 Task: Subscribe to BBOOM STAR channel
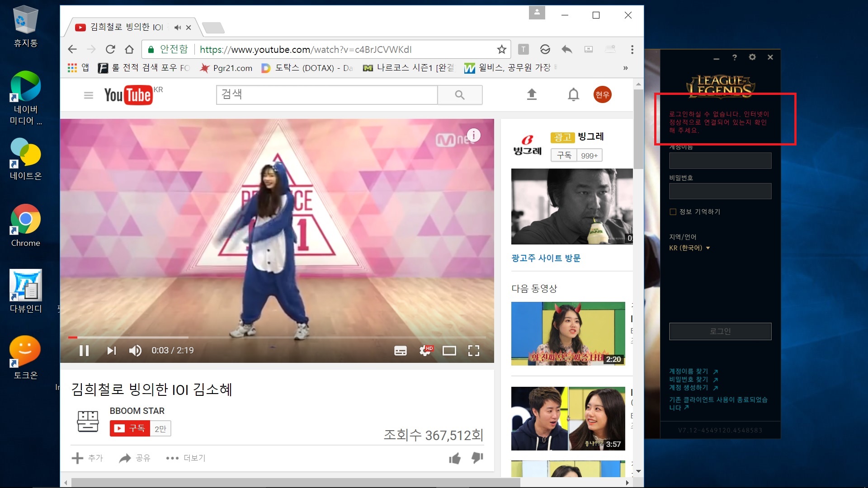(x=130, y=428)
